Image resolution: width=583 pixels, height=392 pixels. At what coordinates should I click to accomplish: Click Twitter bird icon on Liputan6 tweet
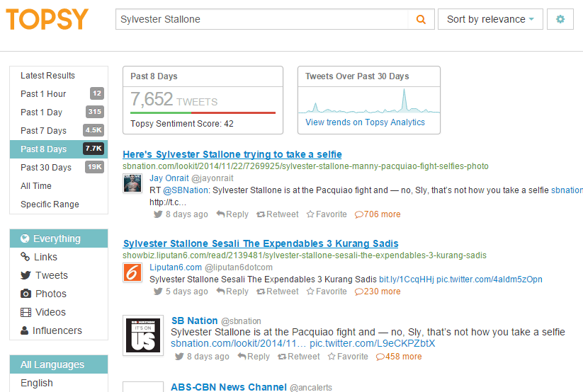point(158,292)
